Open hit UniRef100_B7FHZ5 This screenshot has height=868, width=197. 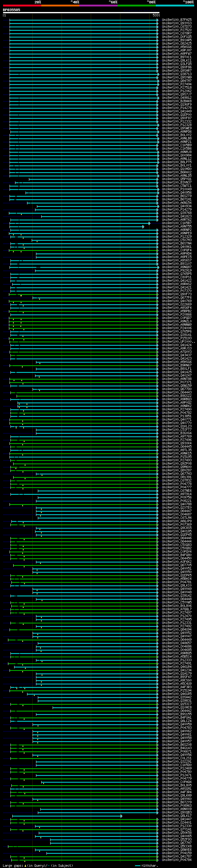click(177, 20)
